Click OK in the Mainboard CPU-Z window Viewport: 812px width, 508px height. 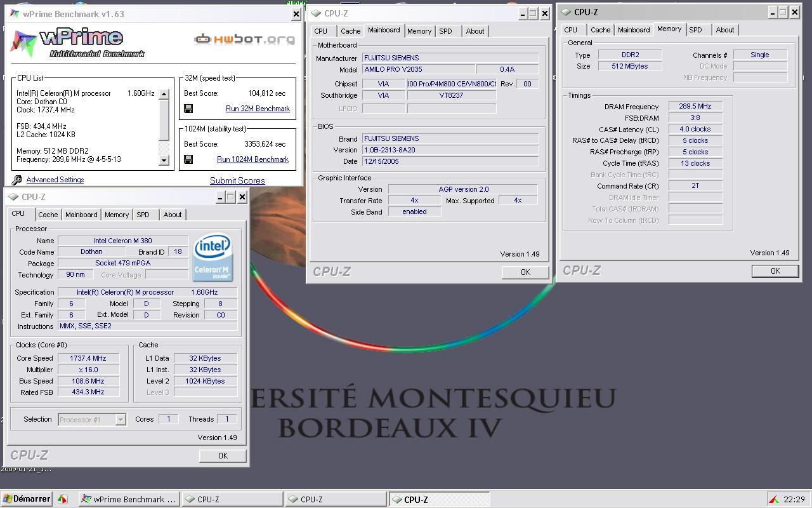(x=525, y=272)
